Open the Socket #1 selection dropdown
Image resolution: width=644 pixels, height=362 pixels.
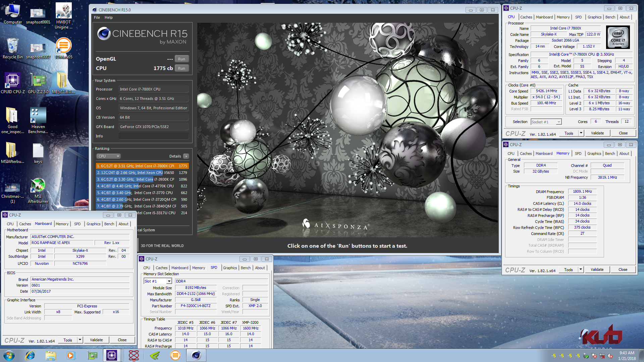(x=546, y=122)
